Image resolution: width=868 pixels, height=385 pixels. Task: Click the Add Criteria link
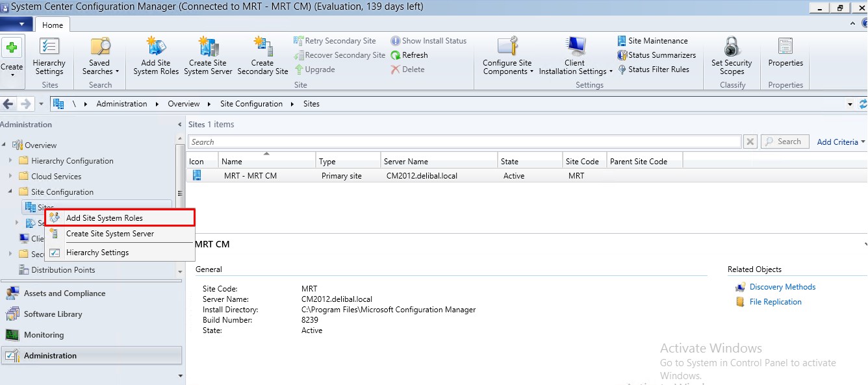tap(837, 142)
